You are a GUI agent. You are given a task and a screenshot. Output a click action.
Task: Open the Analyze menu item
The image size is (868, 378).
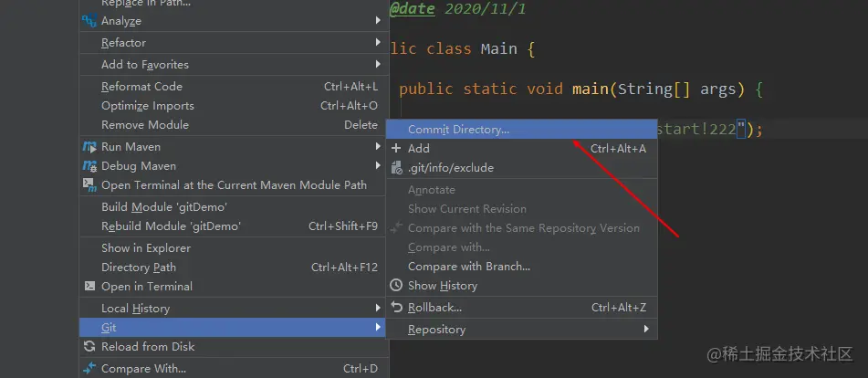click(x=233, y=21)
